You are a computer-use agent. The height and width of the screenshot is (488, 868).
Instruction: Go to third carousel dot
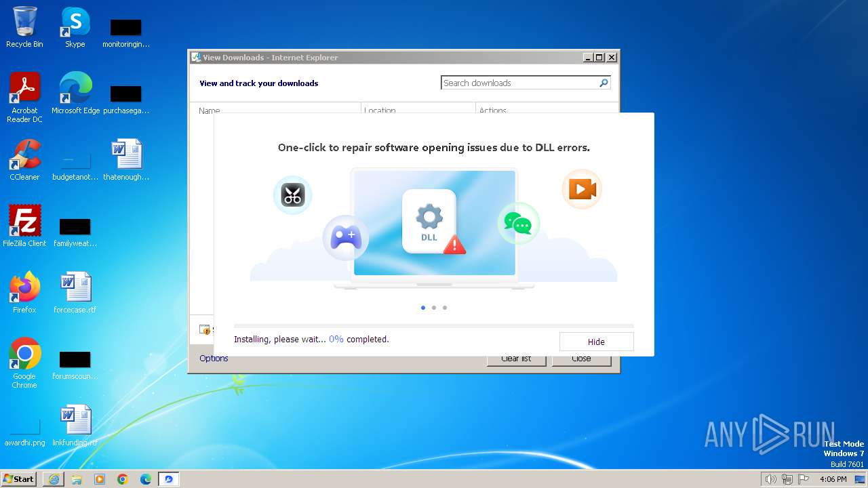pos(445,308)
